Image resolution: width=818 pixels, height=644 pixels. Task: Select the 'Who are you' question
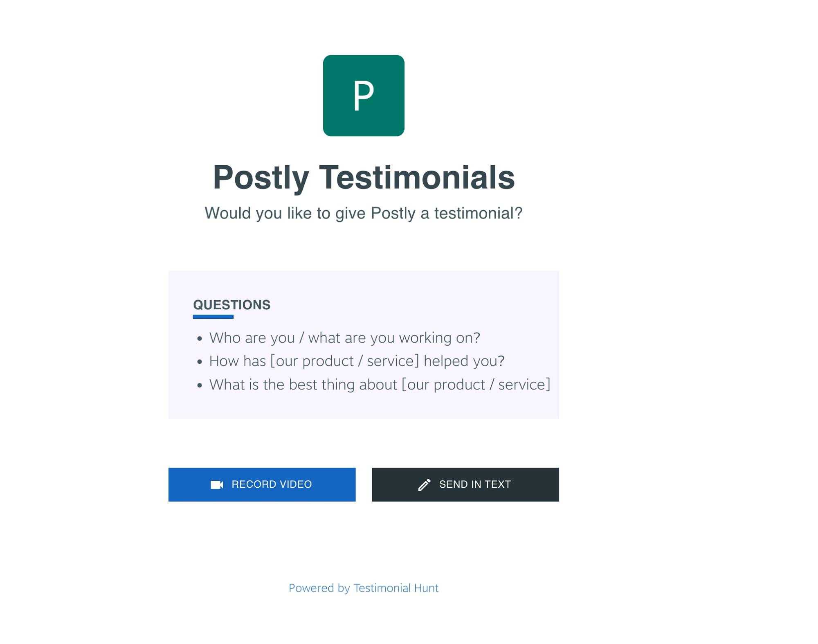[x=344, y=338]
